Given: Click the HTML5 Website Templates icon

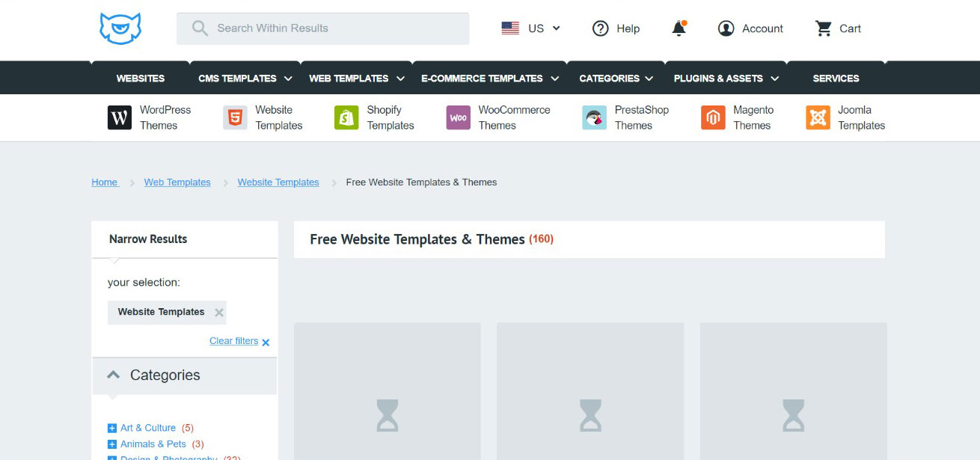Looking at the screenshot, I should [235, 117].
